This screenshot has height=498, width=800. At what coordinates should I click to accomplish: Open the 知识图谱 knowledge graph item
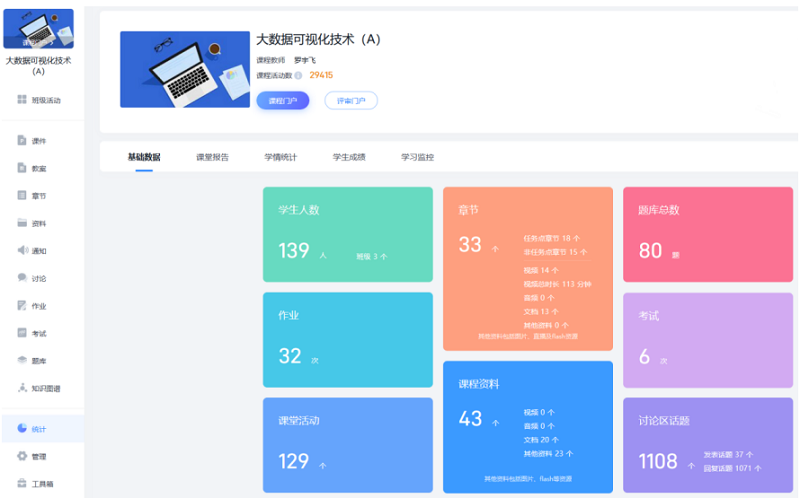(38, 388)
